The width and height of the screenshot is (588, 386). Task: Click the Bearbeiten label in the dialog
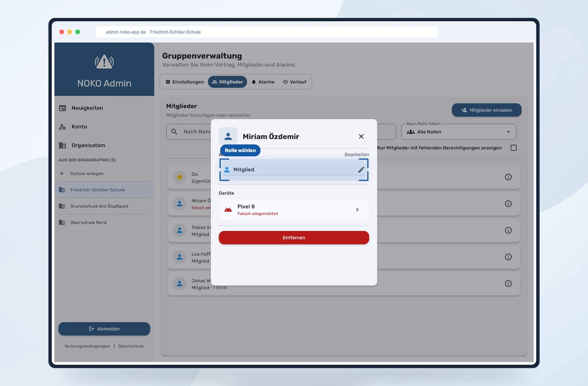pyautogui.click(x=357, y=154)
